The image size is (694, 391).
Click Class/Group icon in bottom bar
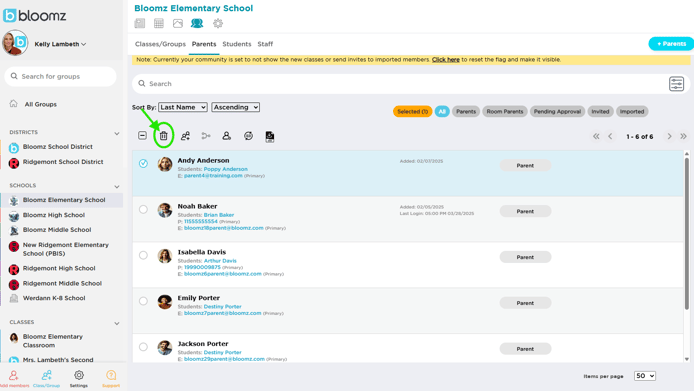tap(46, 378)
